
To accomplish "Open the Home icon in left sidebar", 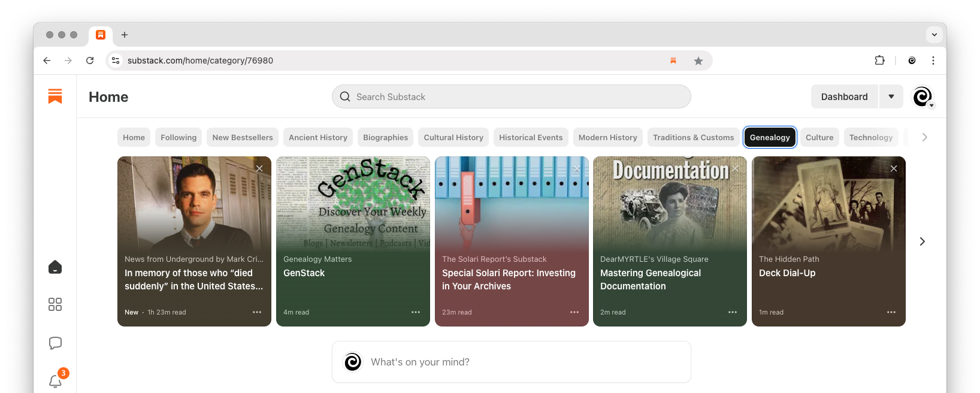I will pos(55,267).
